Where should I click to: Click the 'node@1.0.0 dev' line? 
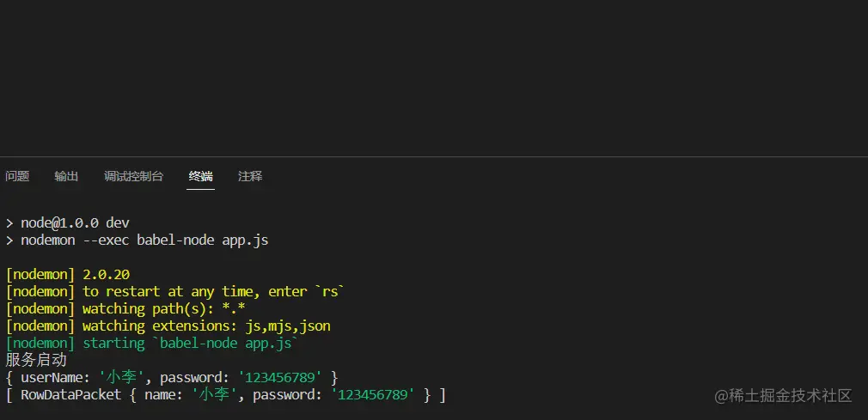68,223
